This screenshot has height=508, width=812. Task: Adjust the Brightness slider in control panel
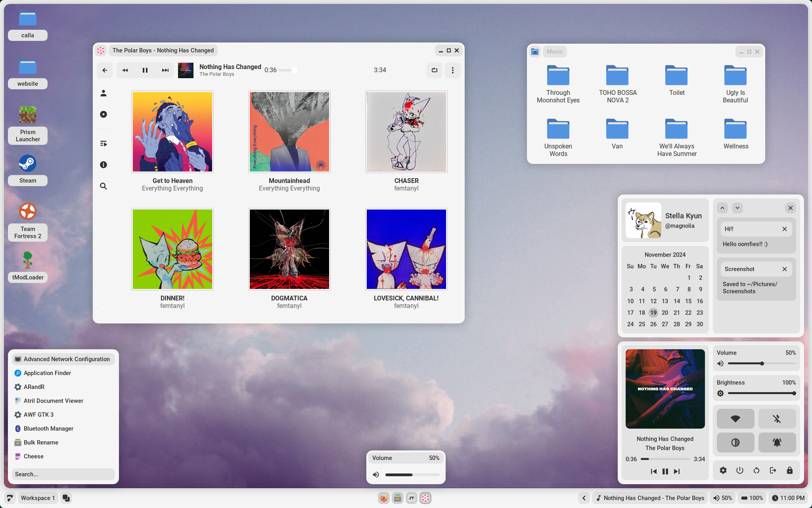coord(762,393)
